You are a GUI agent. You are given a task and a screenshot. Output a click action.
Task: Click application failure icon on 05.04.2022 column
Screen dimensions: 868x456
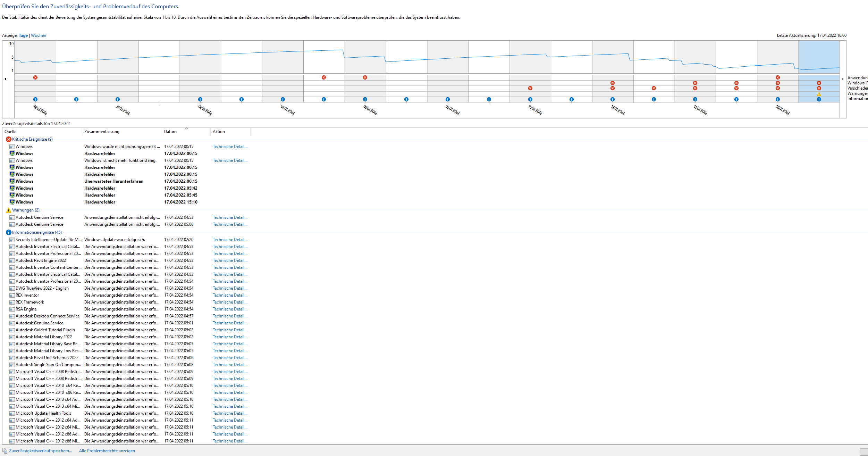pos(324,77)
